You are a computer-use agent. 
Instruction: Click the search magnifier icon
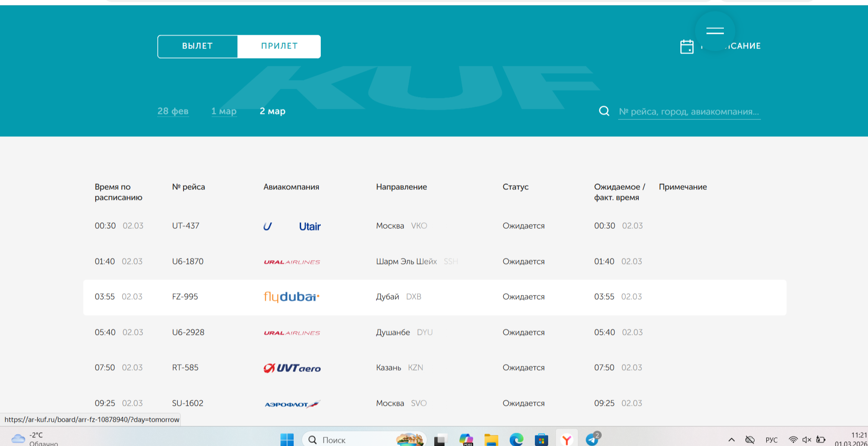(x=604, y=111)
